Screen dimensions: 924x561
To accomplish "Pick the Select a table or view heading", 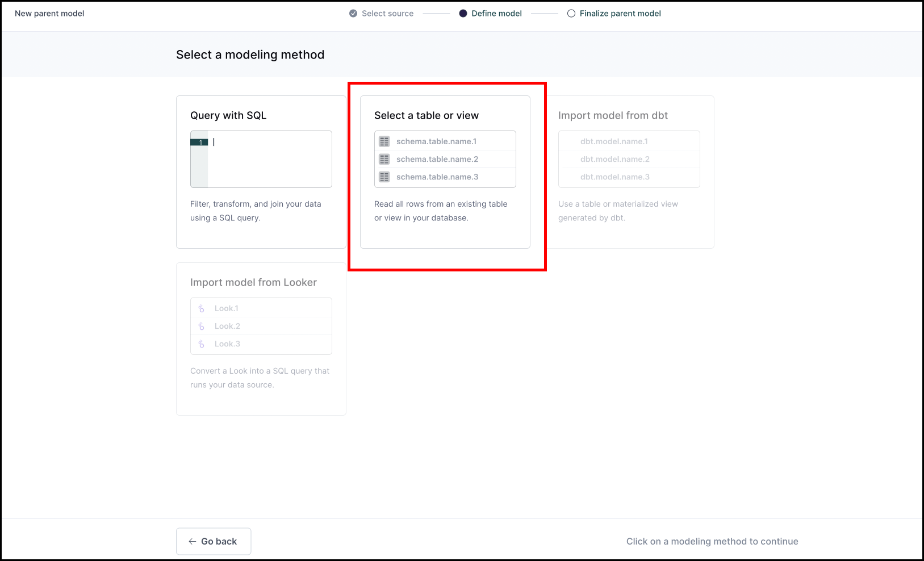I will 427,115.
